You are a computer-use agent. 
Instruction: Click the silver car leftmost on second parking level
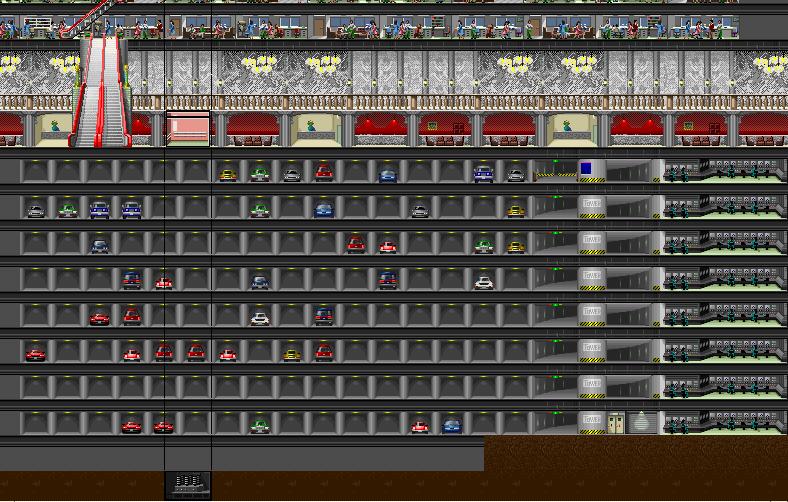[x=36, y=211]
